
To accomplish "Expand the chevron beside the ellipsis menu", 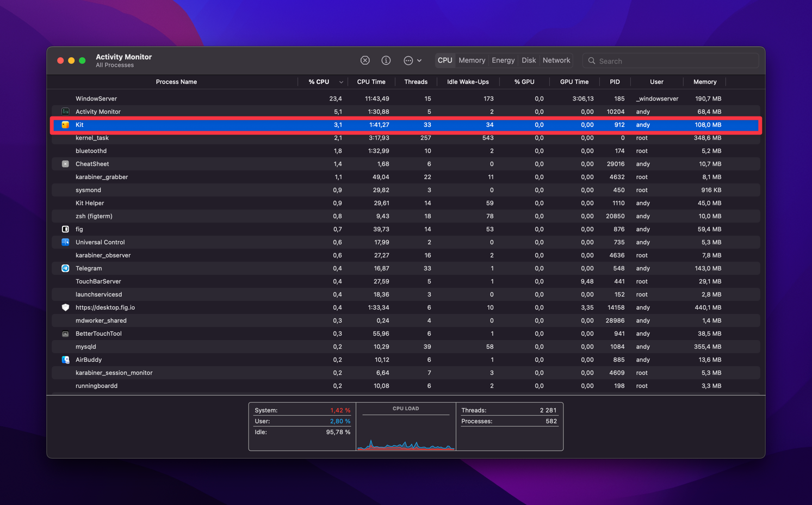I will (419, 61).
